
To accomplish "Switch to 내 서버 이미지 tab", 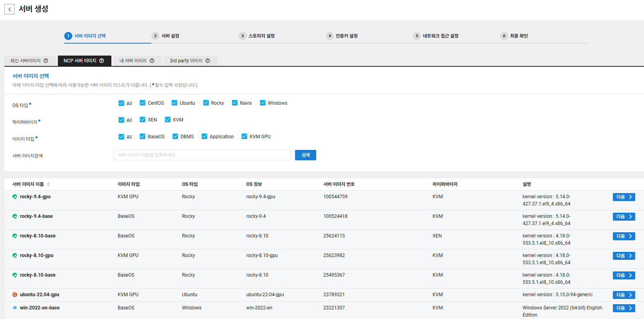I will click(x=137, y=61).
